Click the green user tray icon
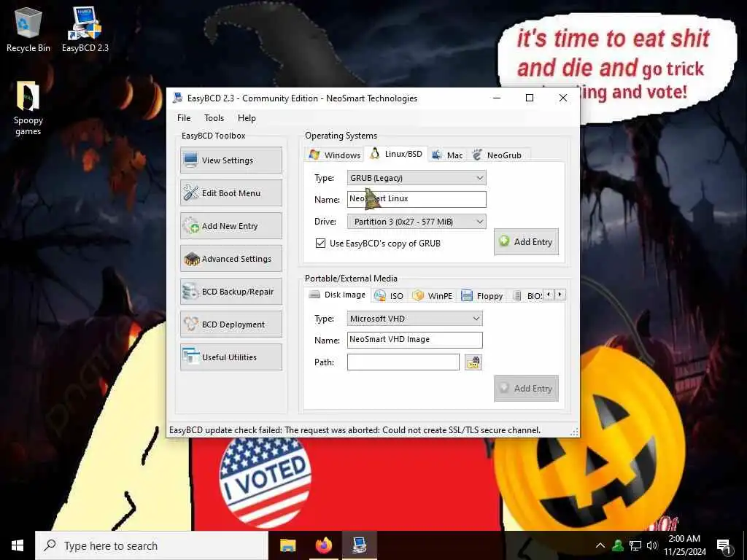 [x=618, y=545]
